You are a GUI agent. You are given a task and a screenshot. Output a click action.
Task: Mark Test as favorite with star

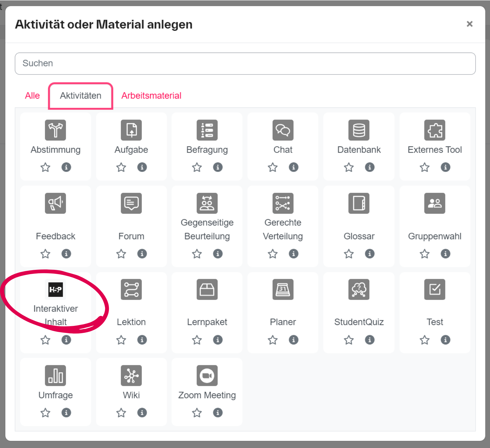click(x=424, y=340)
